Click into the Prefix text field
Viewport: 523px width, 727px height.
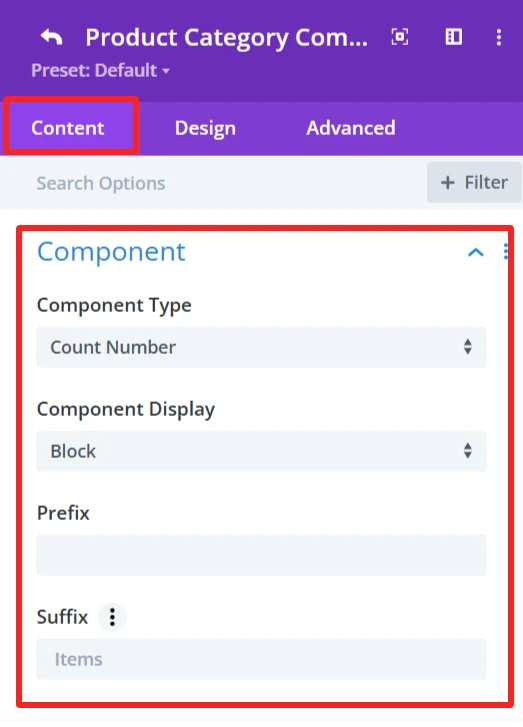tap(262, 555)
